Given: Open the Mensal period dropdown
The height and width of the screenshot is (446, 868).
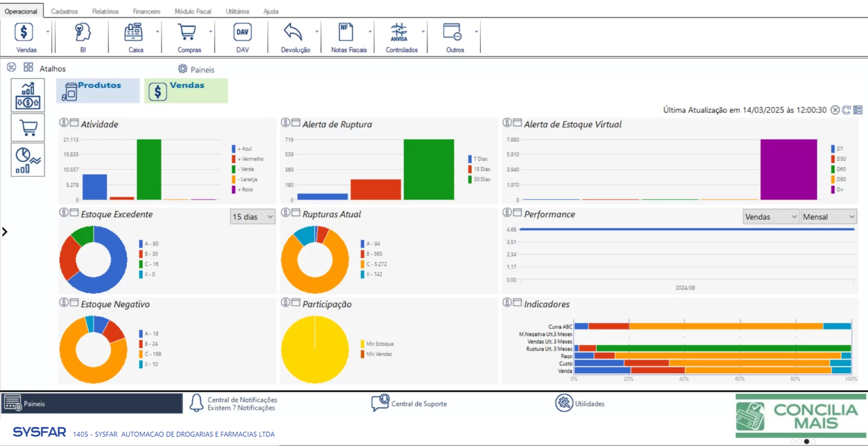Looking at the screenshot, I should click(x=828, y=217).
